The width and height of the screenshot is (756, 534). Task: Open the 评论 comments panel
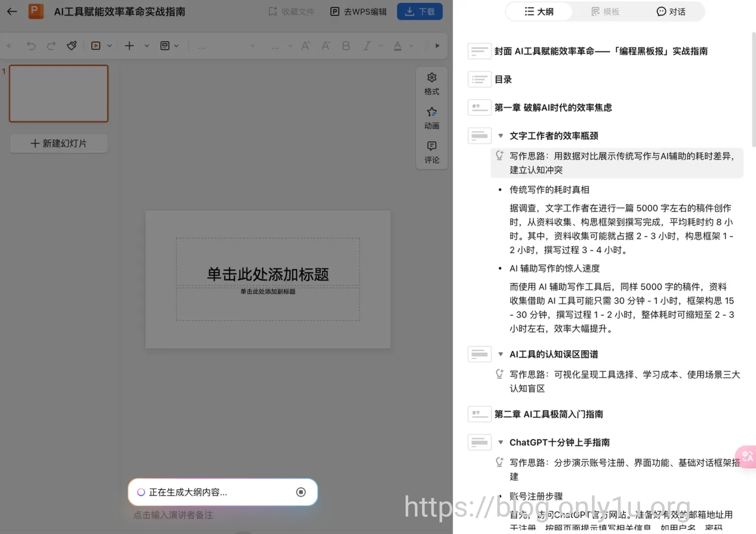tap(431, 153)
